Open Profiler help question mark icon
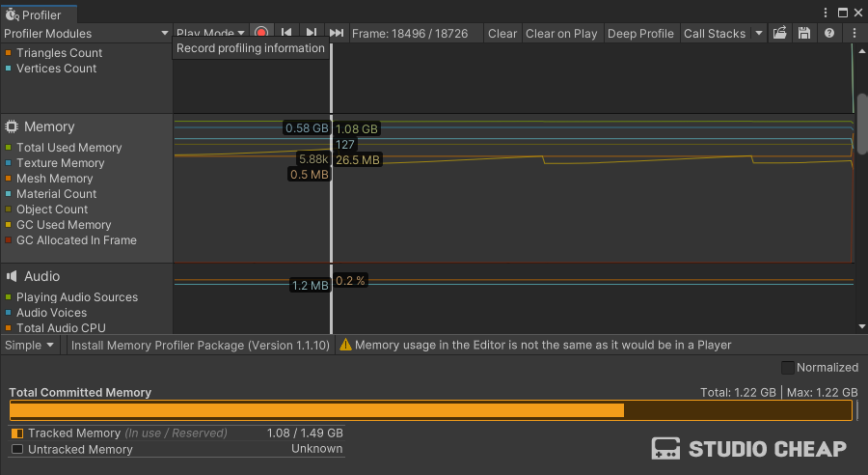This screenshot has height=475, width=868. click(x=829, y=33)
